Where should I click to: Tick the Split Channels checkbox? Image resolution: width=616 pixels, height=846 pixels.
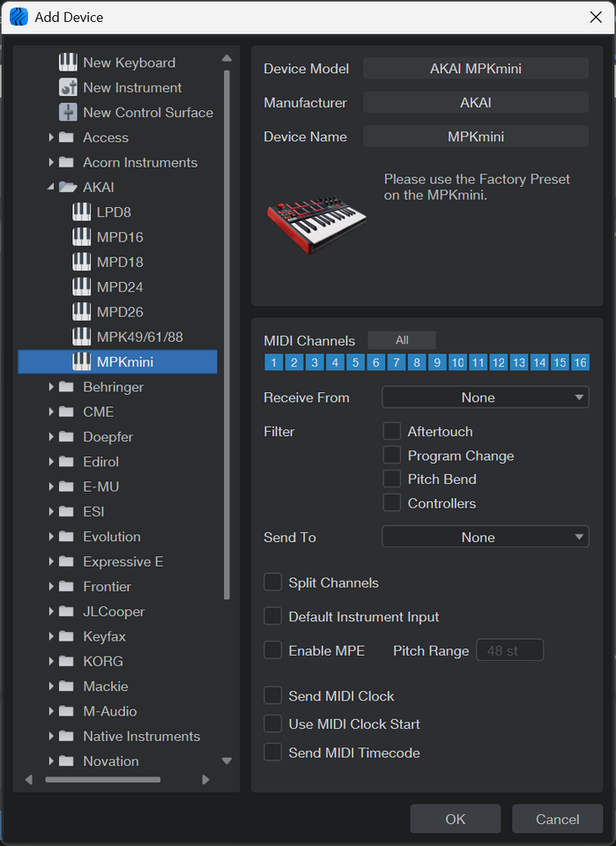click(x=273, y=583)
